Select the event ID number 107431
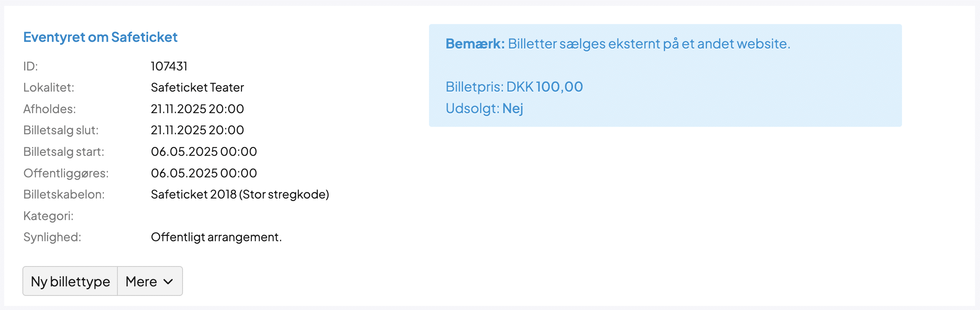This screenshot has height=310, width=980. click(x=169, y=66)
